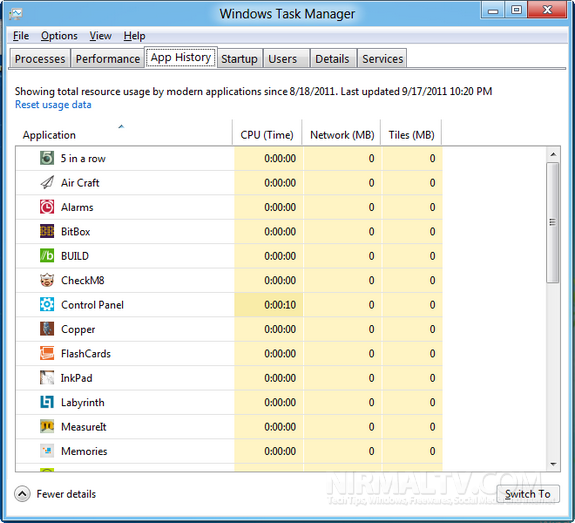Sort by the Tiles (MB) column header

click(411, 133)
